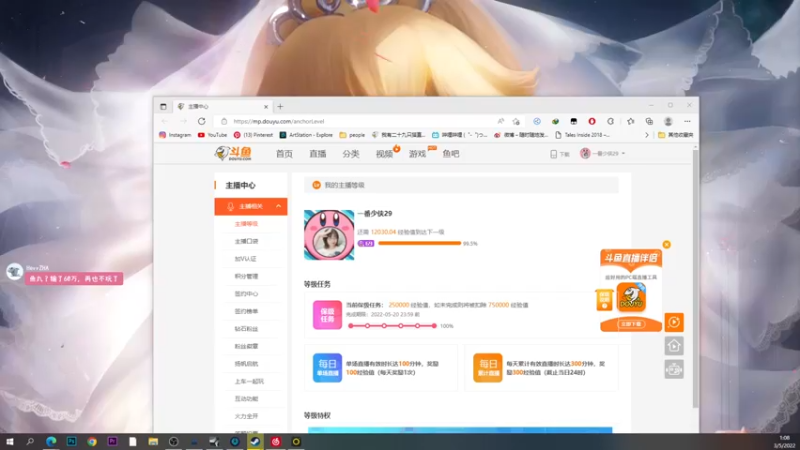
Task: Open the Pinterest bookmark
Action: pyautogui.click(x=253, y=135)
